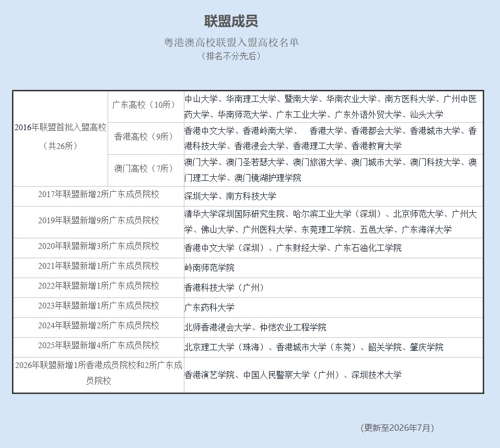The height and width of the screenshot is (448, 500).
Task: Click 澳门大学 in the Macau row
Action: coord(201,163)
